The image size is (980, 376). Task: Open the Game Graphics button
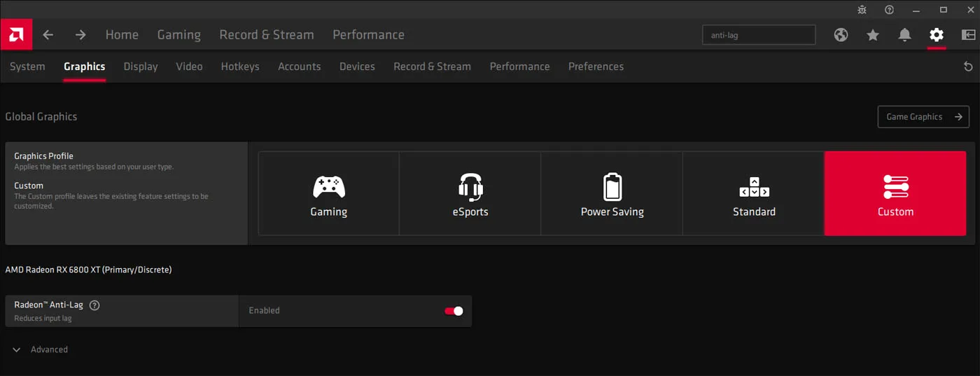click(923, 117)
